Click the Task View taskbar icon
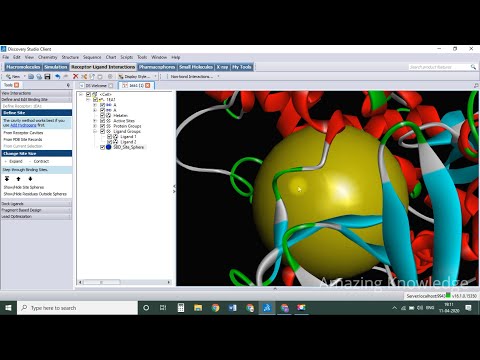This screenshot has width=480, height=360. click(163, 308)
